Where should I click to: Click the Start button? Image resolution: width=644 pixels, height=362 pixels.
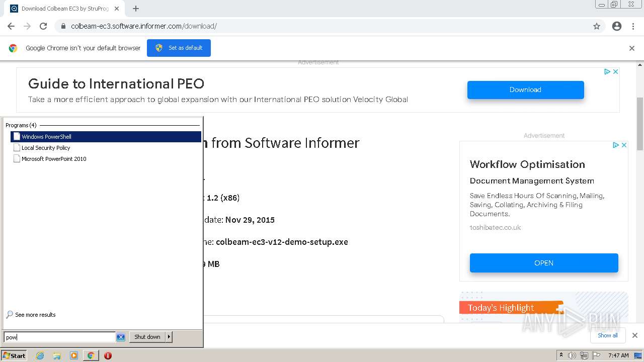click(x=14, y=355)
